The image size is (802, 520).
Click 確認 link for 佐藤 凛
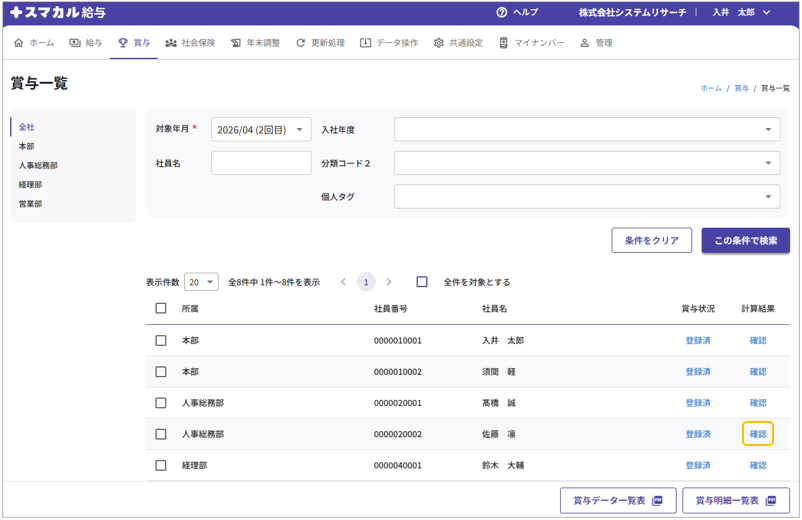click(758, 434)
